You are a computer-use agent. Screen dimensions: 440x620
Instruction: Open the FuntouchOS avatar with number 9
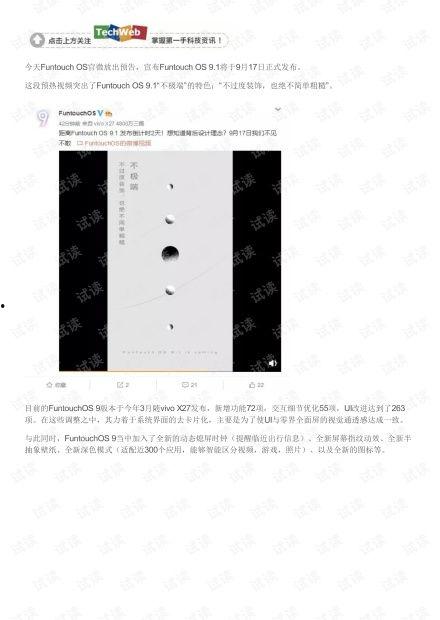[x=43, y=118]
